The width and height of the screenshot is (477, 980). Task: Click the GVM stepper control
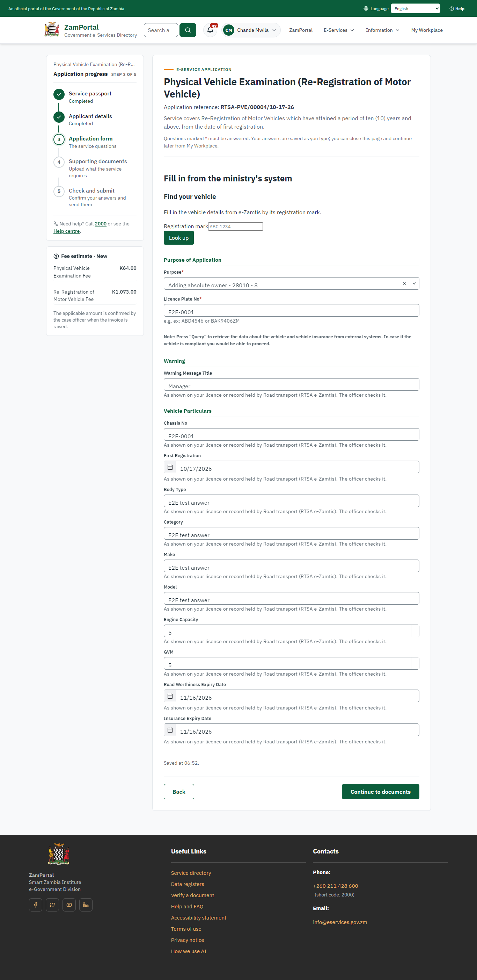(415, 663)
